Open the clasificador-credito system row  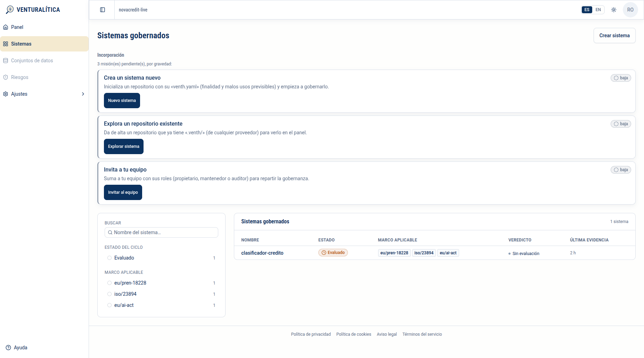click(435, 253)
